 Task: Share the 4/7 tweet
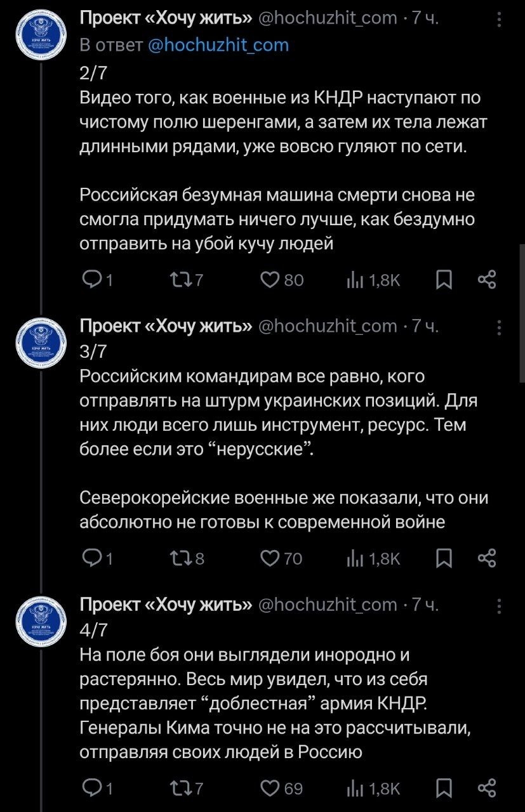[x=486, y=788]
